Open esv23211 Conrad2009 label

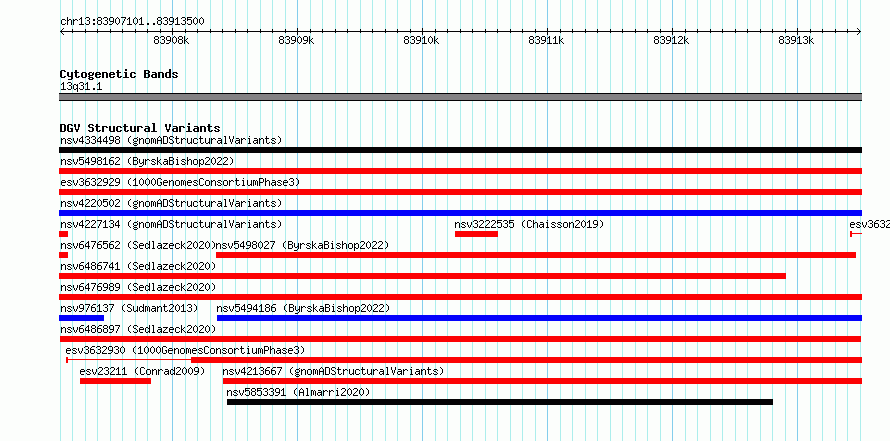pos(142,371)
